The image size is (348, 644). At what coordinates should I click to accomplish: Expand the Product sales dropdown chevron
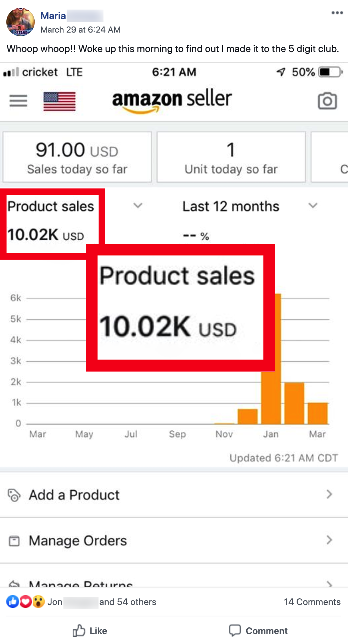point(138,205)
